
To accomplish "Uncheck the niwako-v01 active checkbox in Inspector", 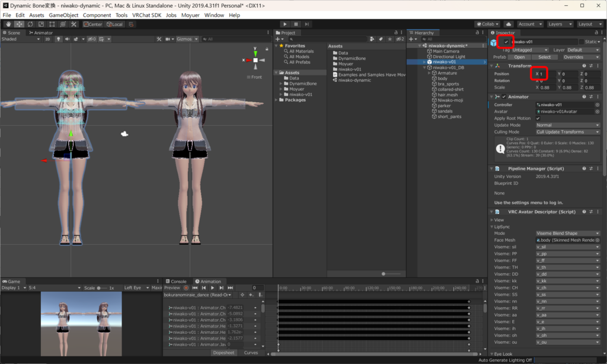I will (506, 42).
